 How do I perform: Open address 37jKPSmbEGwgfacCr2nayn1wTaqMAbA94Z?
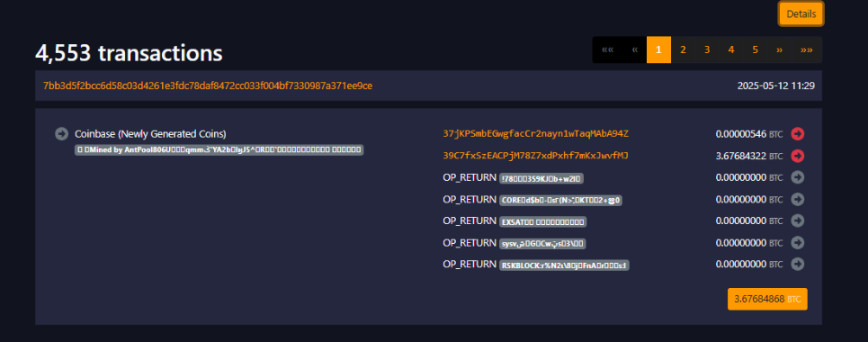535,133
